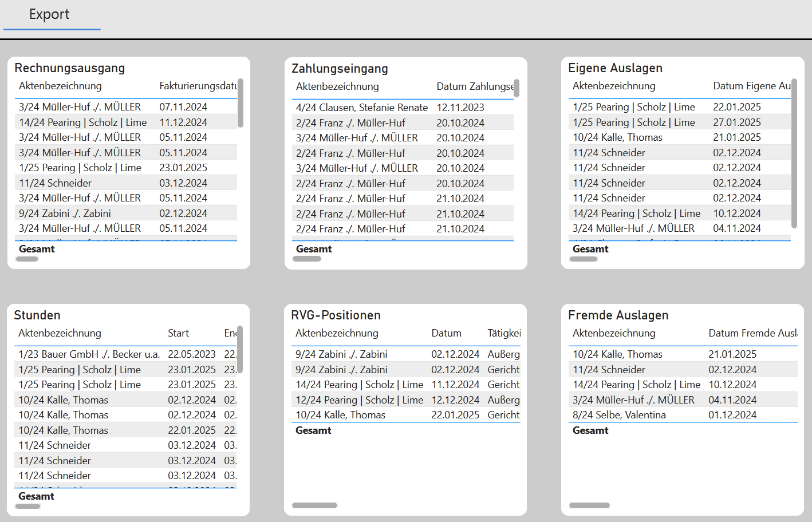Sort Rechnungsausgang by Aktenbezeichnung column header
Viewport: 812px width, 522px height.
(x=60, y=86)
